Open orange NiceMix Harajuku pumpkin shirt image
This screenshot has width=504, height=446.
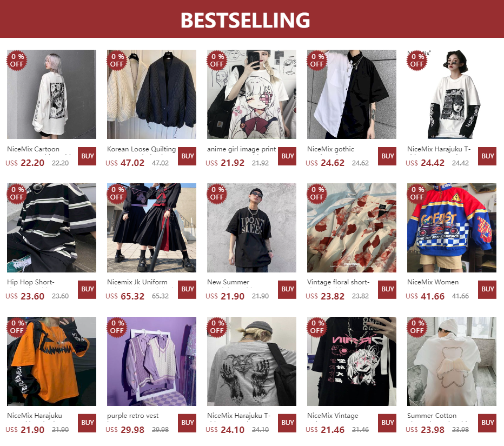[51, 362]
